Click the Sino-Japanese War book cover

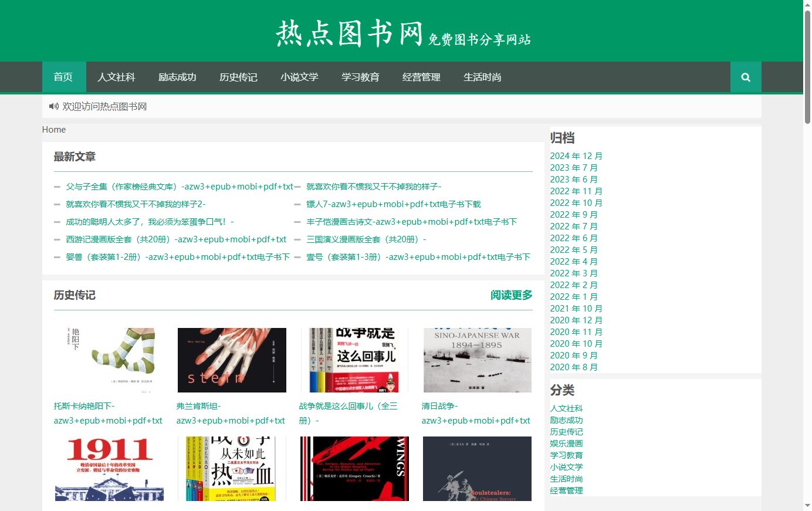pyautogui.click(x=477, y=360)
